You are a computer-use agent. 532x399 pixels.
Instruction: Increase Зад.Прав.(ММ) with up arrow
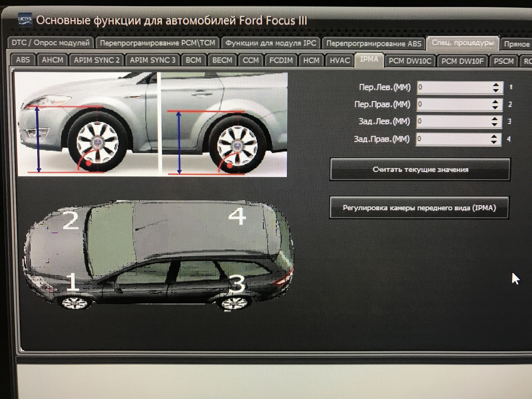(494, 136)
